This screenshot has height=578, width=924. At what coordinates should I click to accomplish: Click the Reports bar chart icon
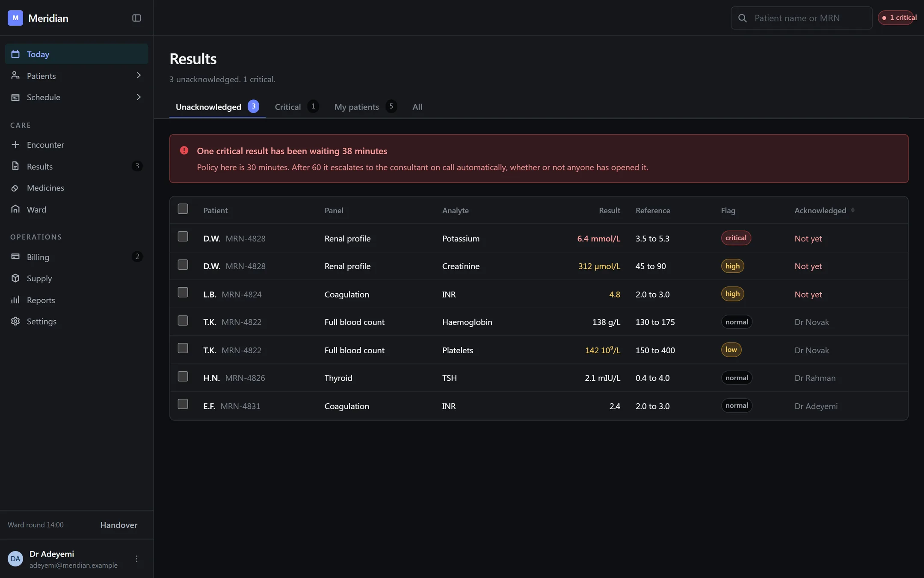[x=15, y=300]
